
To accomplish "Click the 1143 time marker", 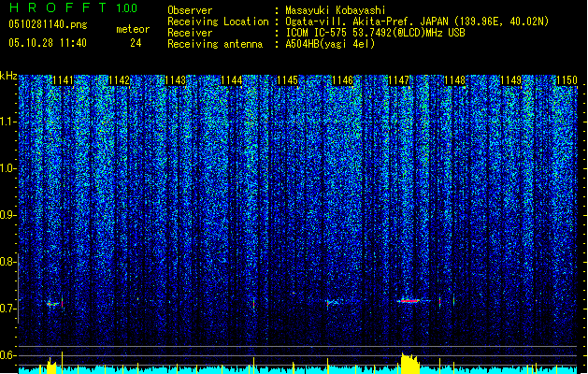I will click(x=175, y=80).
